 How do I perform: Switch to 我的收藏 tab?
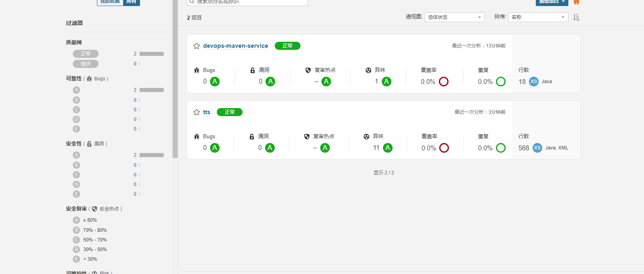pos(110,2)
